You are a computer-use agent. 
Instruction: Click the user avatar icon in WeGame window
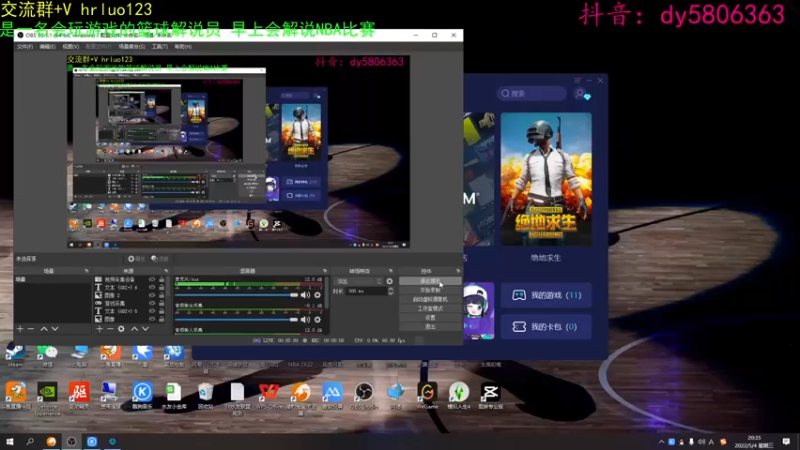pos(581,94)
